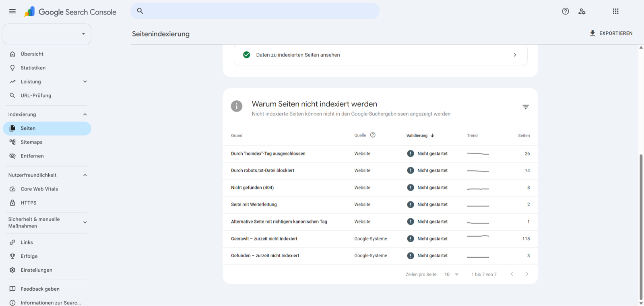Click status icon in the noindex row

(x=411, y=153)
